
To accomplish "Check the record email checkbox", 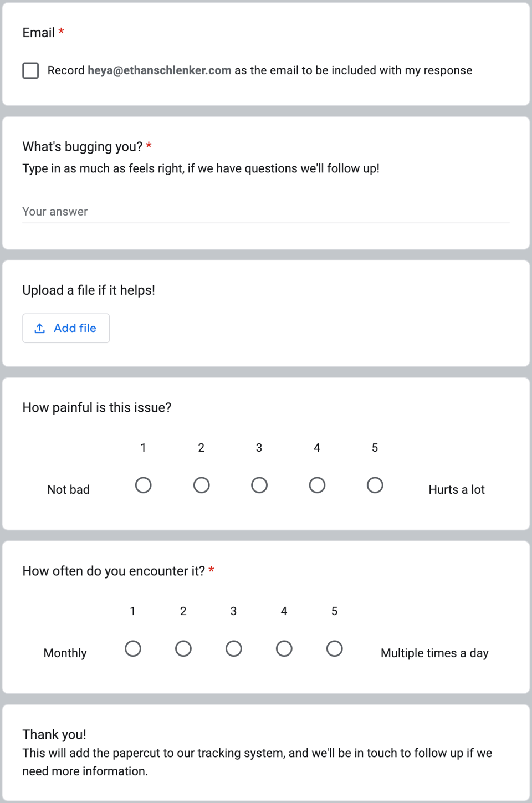I will pyautogui.click(x=30, y=70).
